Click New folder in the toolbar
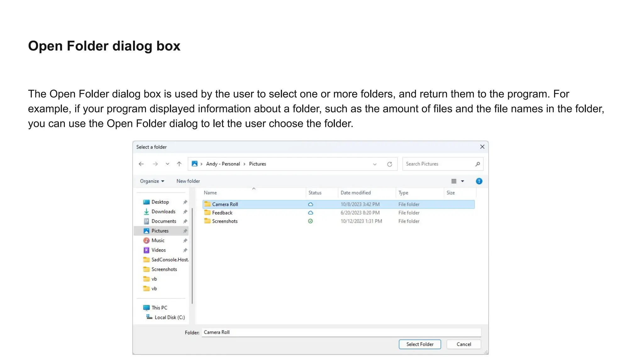The image size is (644, 362). (188, 181)
